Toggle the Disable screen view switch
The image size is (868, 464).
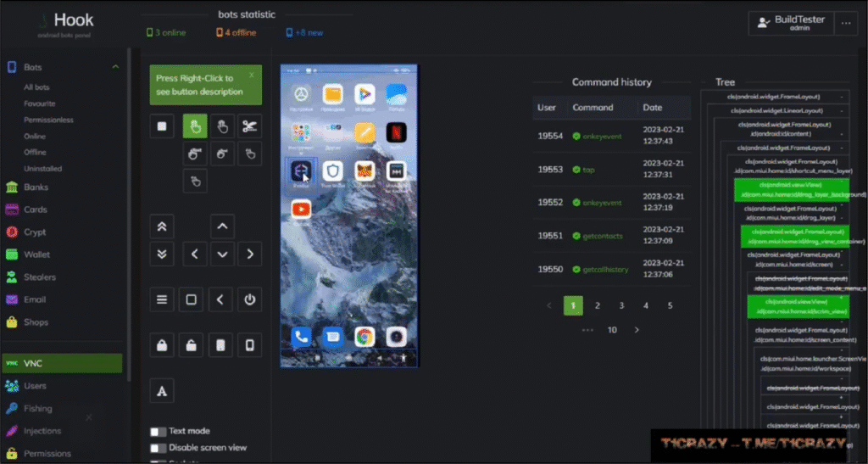coord(158,448)
